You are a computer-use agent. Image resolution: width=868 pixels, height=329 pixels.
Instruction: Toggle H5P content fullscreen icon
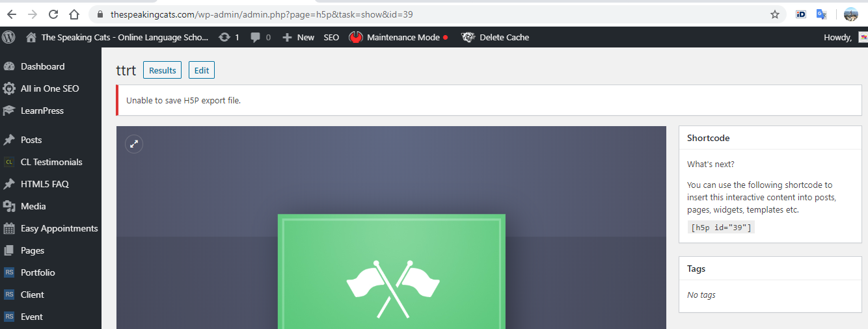[134, 144]
